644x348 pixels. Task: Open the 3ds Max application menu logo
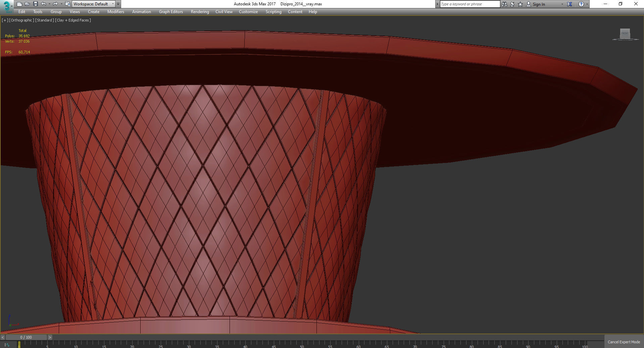6,6
